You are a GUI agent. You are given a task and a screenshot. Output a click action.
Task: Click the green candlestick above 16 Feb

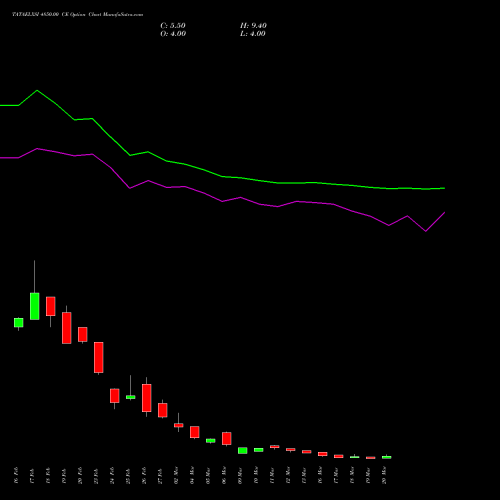[x=19, y=323]
